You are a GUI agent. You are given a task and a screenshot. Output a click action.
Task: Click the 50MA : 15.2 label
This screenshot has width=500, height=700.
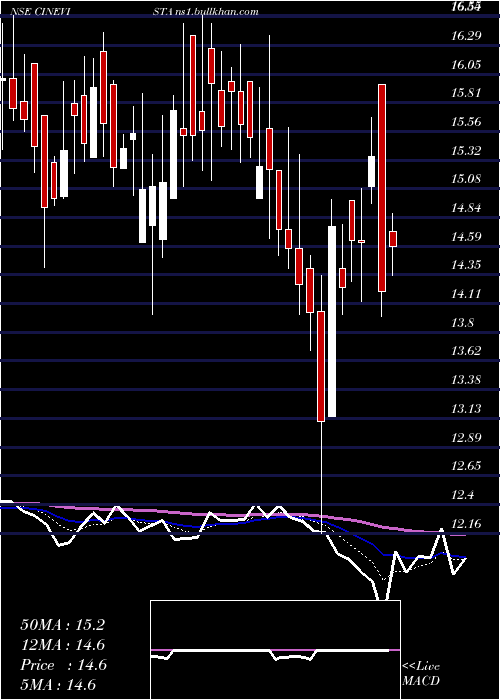pyautogui.click(x=62, y=625)
